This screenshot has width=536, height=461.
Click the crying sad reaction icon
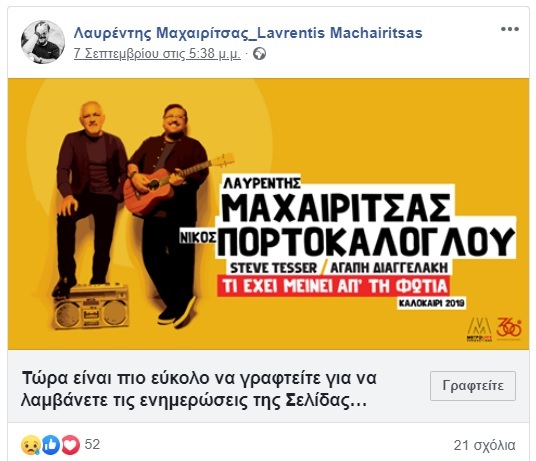pyautogui.click(x=31, y=445)
